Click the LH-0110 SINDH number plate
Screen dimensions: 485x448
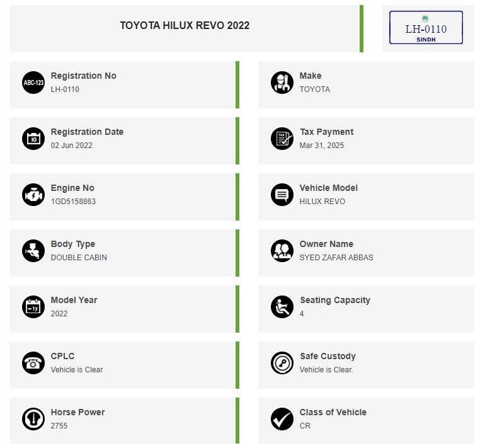[426, 28]
